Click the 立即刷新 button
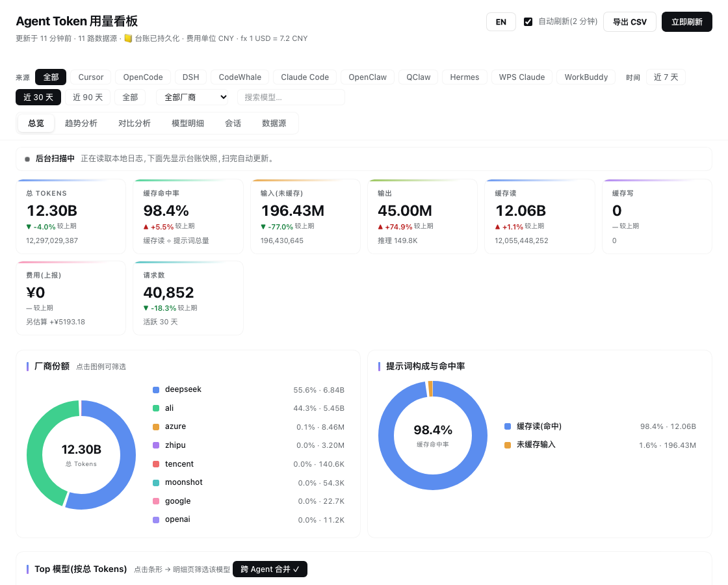Image resolution: width=728 pixels, height=585 pixels. pos(686,22)
